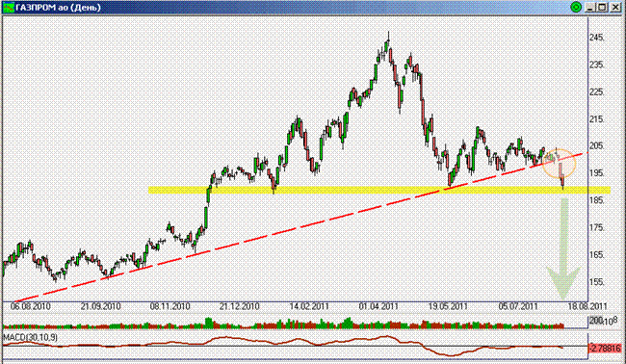Click the 175 price axis label
This screenshot has width=626, height=364.
pyautogui.click(x=596, y=227)
